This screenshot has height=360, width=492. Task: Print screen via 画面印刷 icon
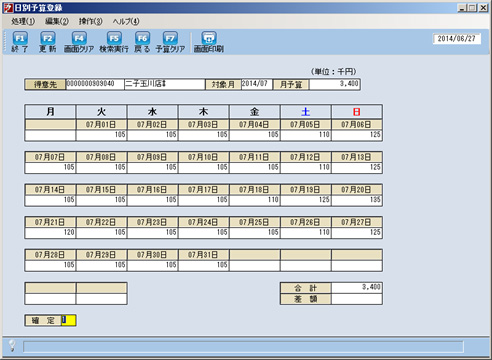point(209,42)
